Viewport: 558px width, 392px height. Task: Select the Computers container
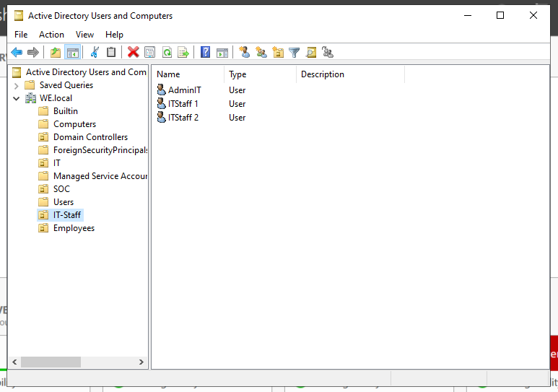tap(75, 124)
